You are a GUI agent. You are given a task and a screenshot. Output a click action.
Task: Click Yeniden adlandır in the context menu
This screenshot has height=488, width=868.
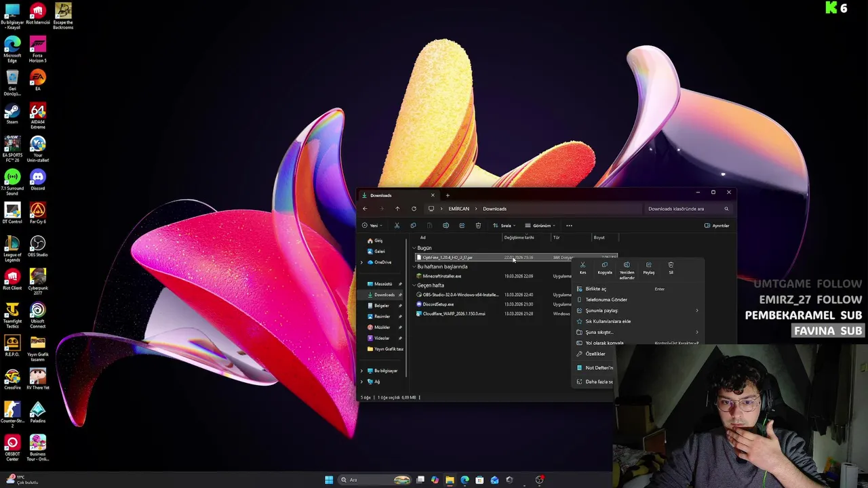coord(627,270)
